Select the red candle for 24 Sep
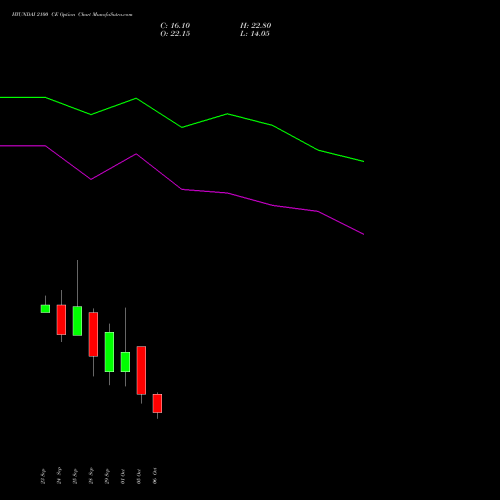The width and height of the screenshot is (500, 500). coord(61,320)
